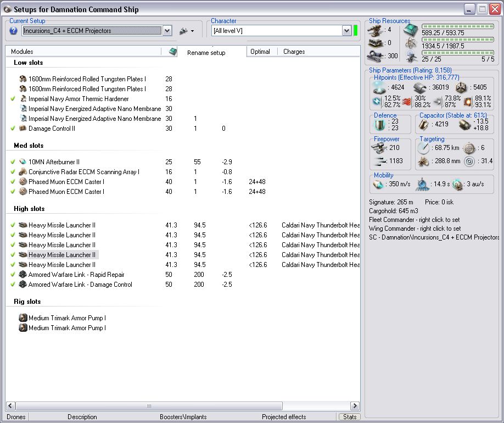The width and height of the screenshot is (504, 423).
Task: Click the Character [All level V] field
Action: pos(277,31)
